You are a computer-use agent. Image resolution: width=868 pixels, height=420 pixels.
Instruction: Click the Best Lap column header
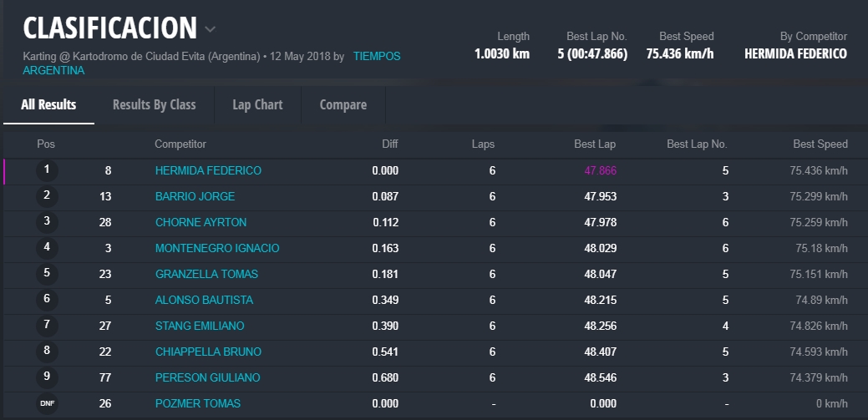coord(594,144)
